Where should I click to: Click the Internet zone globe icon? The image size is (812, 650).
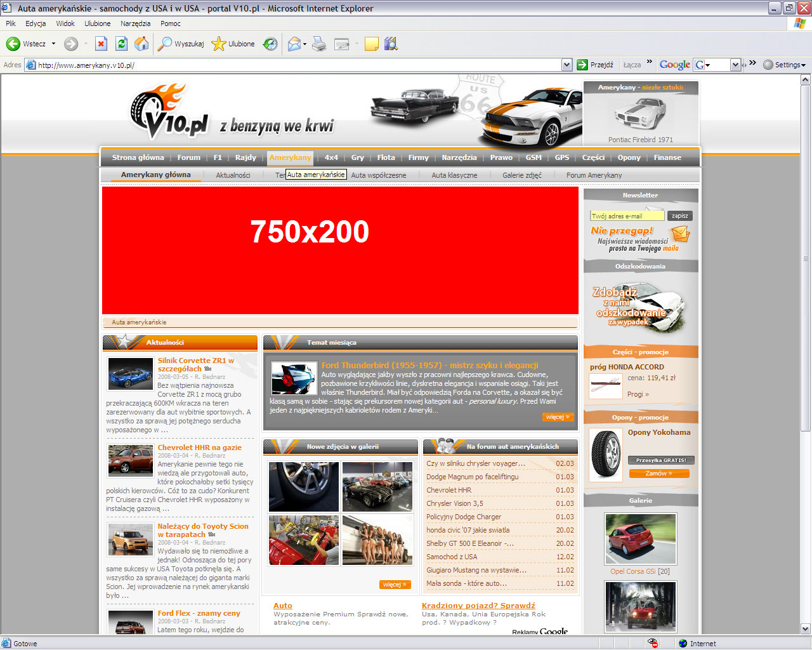[683, 643]
